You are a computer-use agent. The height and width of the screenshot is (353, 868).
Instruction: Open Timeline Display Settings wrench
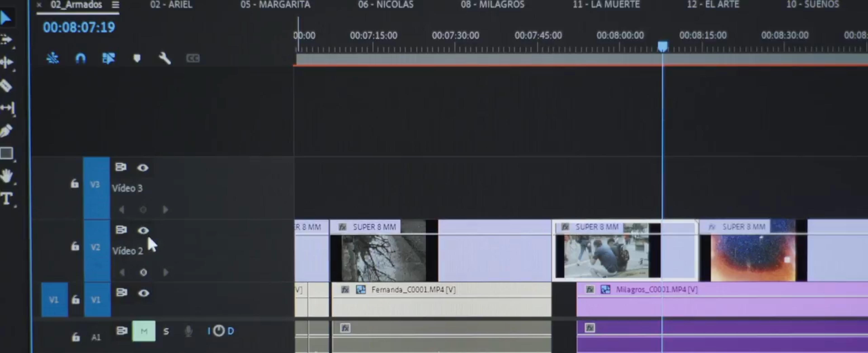(165, 58)
